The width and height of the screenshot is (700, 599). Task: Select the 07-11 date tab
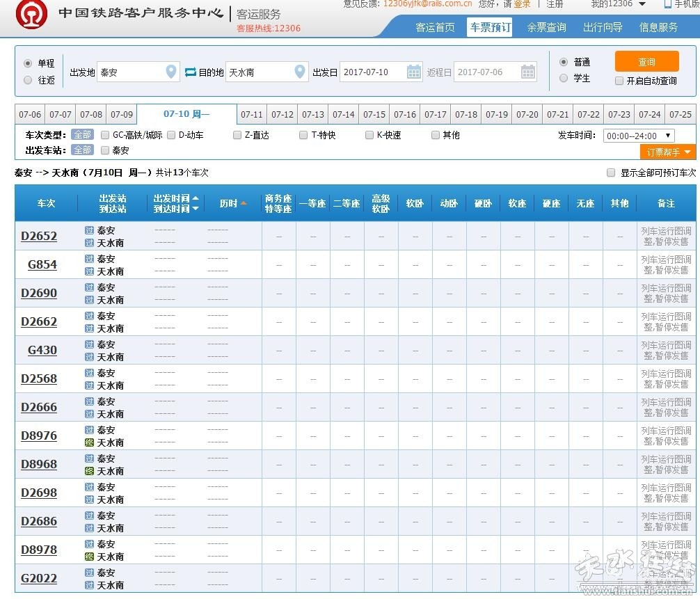click(252, 115)
